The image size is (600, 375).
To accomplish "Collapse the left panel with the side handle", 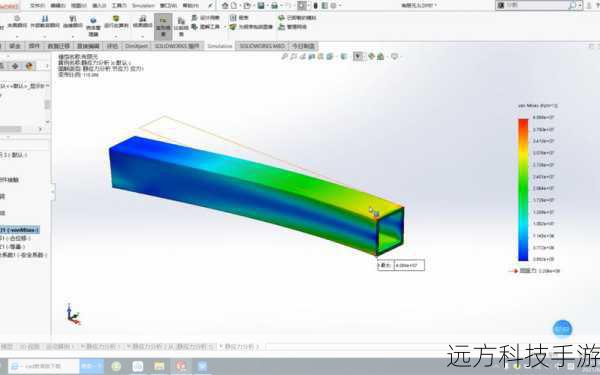I will 53,192.
